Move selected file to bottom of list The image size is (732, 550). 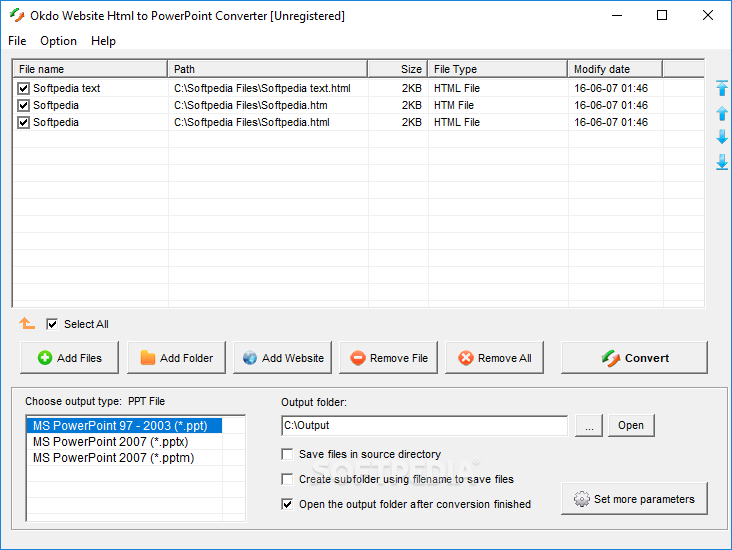tap(722, 162)
